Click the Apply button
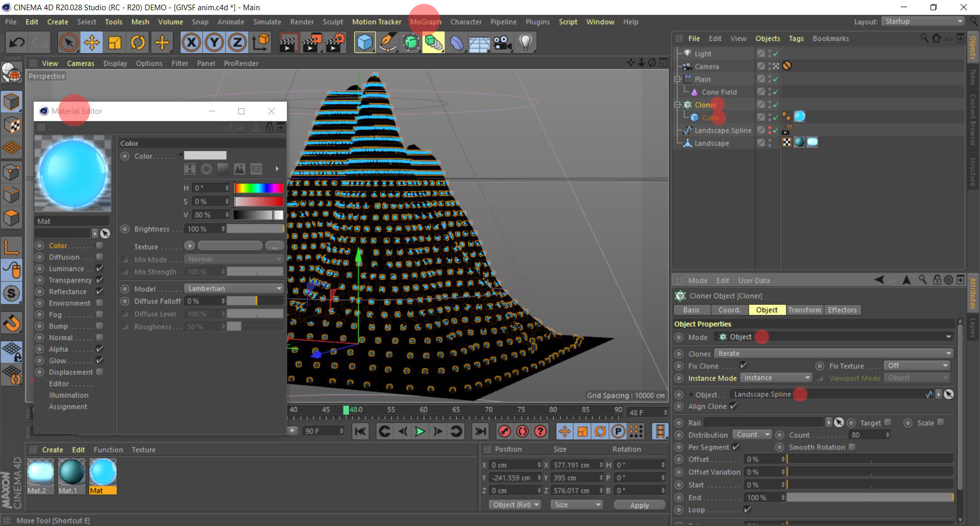 640,505
